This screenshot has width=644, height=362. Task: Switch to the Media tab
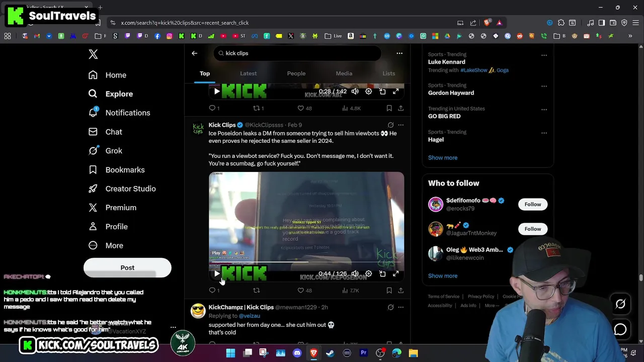[x=344, y=73]
